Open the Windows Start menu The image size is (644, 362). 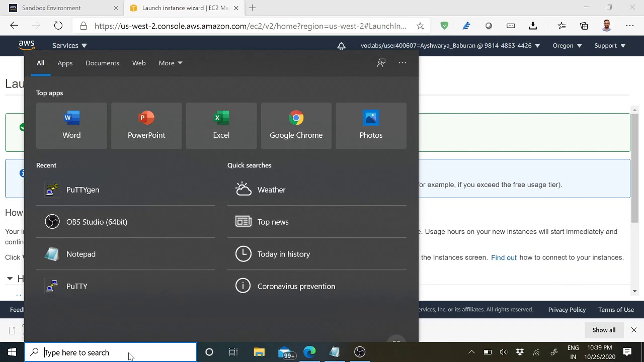12,352
